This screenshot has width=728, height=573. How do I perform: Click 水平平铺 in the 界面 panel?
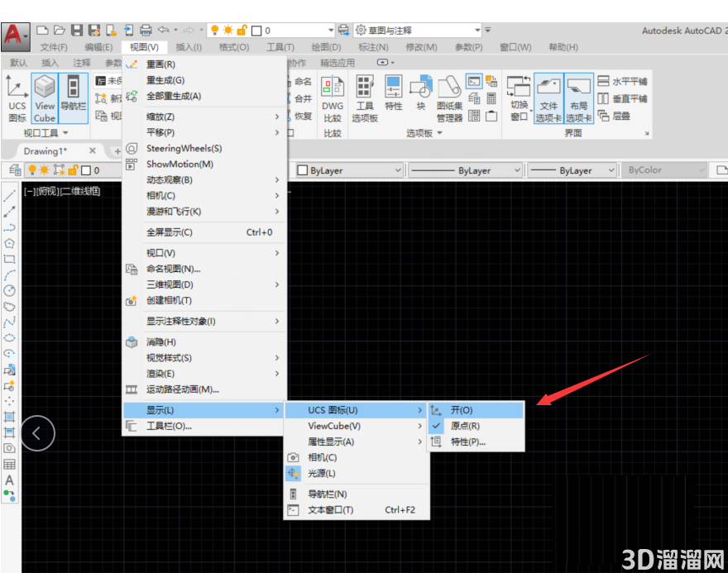point(622,81)
